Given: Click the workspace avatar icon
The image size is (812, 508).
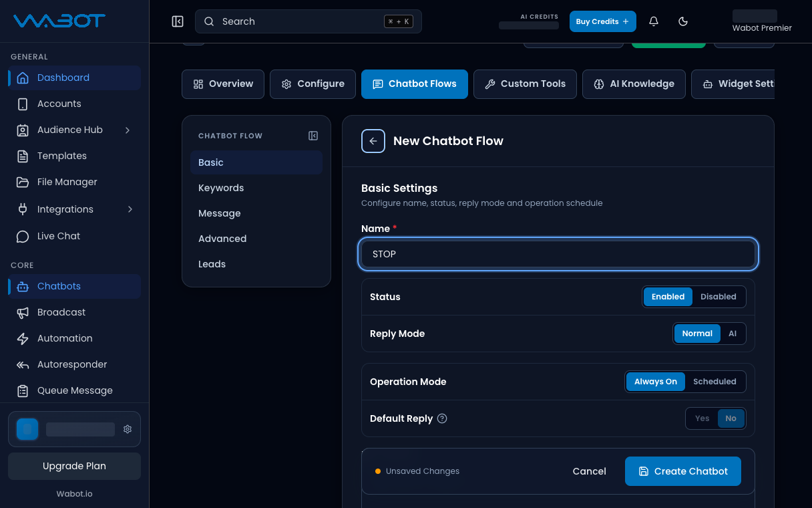Looking at the screenshot, I should [27, 429].
